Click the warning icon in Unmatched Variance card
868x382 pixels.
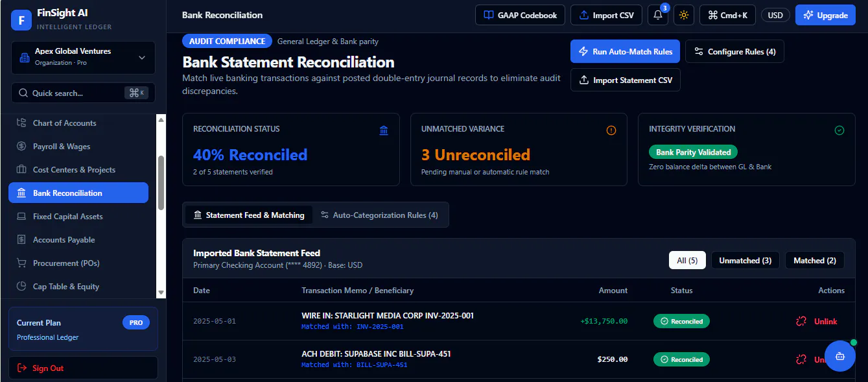click(611, 131)
